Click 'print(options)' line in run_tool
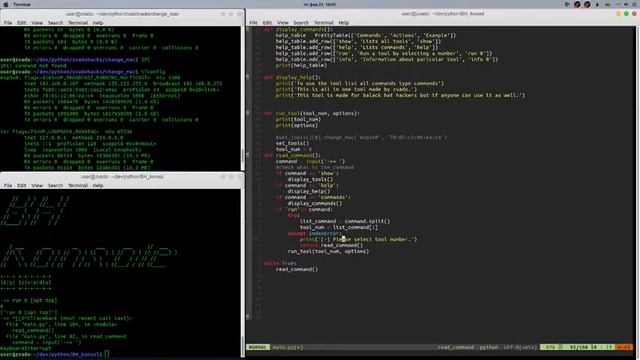This screenshot has width=640, height=360. coord(297,125)
